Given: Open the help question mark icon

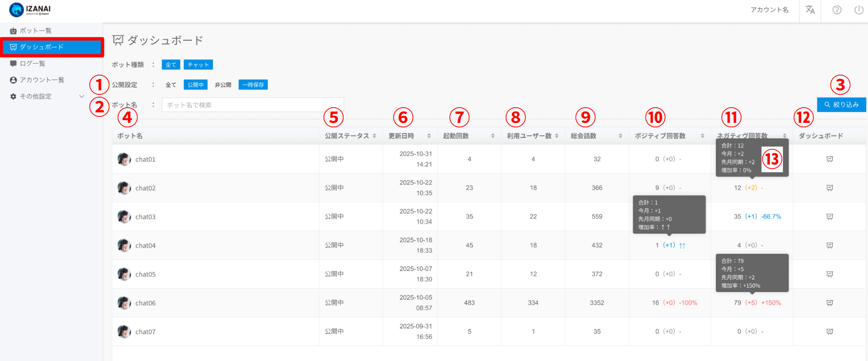Looking at the screenshot, I should click(837, 10).
